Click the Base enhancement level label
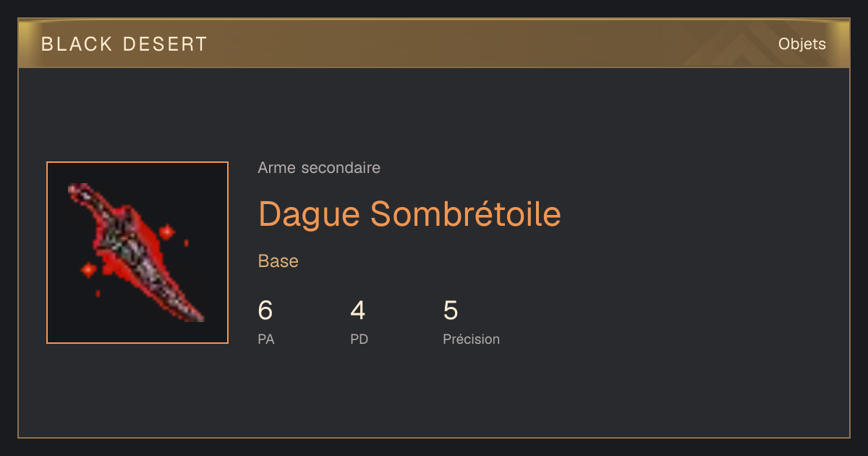Screen dimensions: 868x456 (x=278, y=261)
